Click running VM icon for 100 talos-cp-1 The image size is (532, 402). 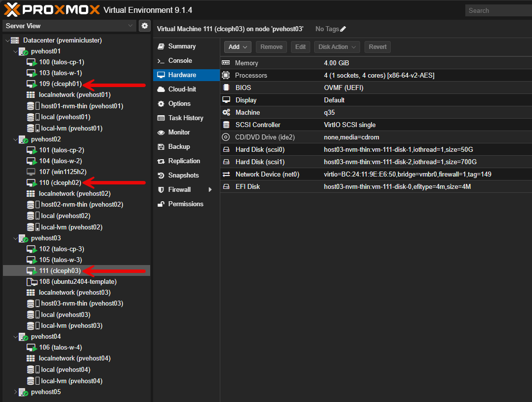(x=32, y=62)
